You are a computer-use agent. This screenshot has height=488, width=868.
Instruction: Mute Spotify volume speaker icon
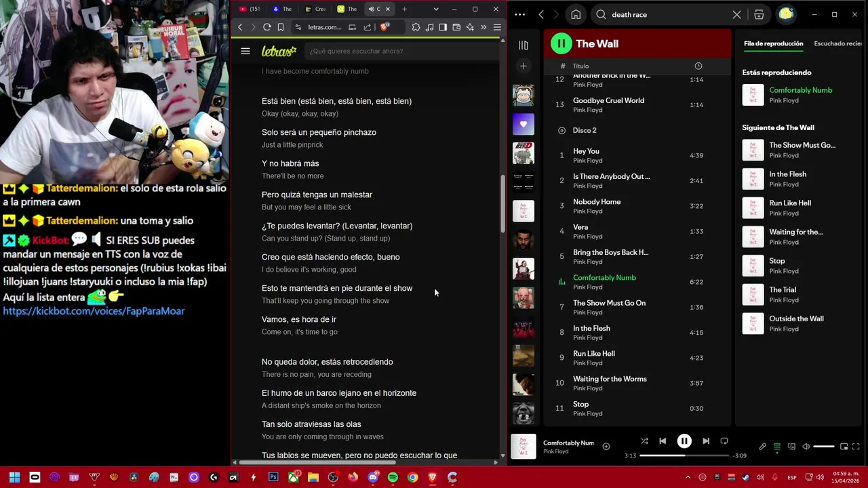(806, 447)
